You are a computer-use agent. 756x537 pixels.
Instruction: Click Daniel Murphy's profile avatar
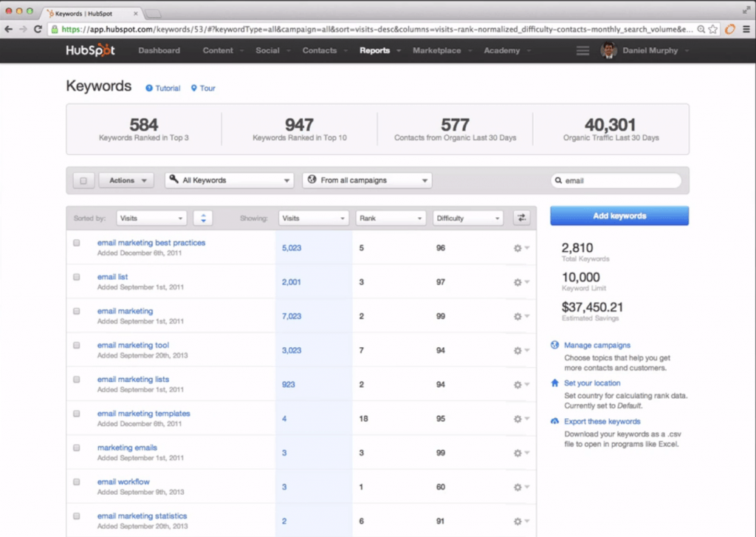tap(608, 51)
